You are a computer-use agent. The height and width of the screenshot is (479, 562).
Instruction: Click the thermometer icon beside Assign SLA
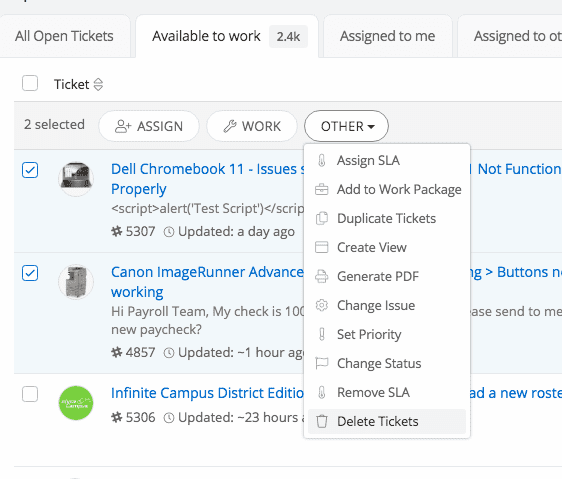point(322,161)
